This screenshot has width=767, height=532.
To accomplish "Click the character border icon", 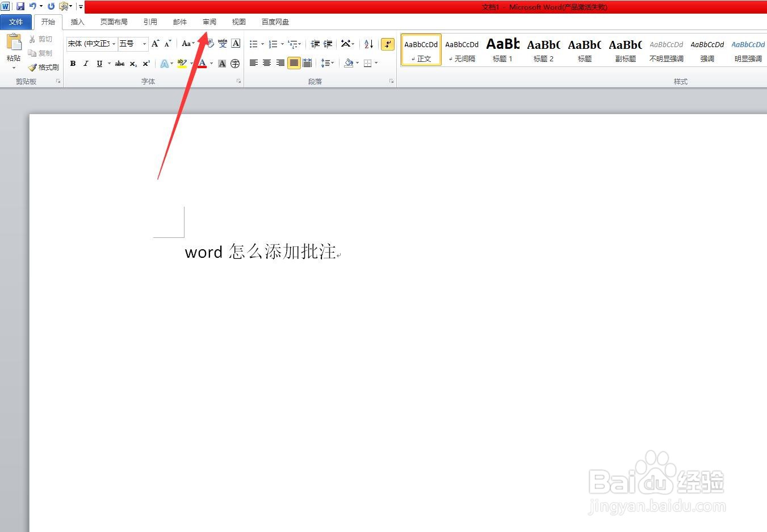I will [236, 44].
